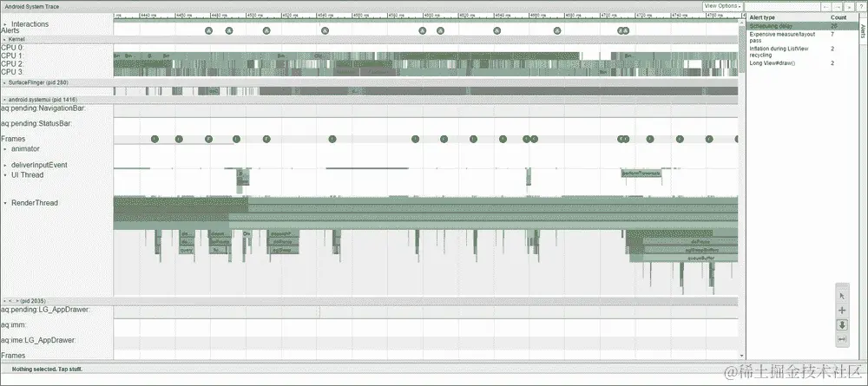Click the find next arrow next to search
The height and width of the screenshot is (386, 868).
click(x=837, y=6)
